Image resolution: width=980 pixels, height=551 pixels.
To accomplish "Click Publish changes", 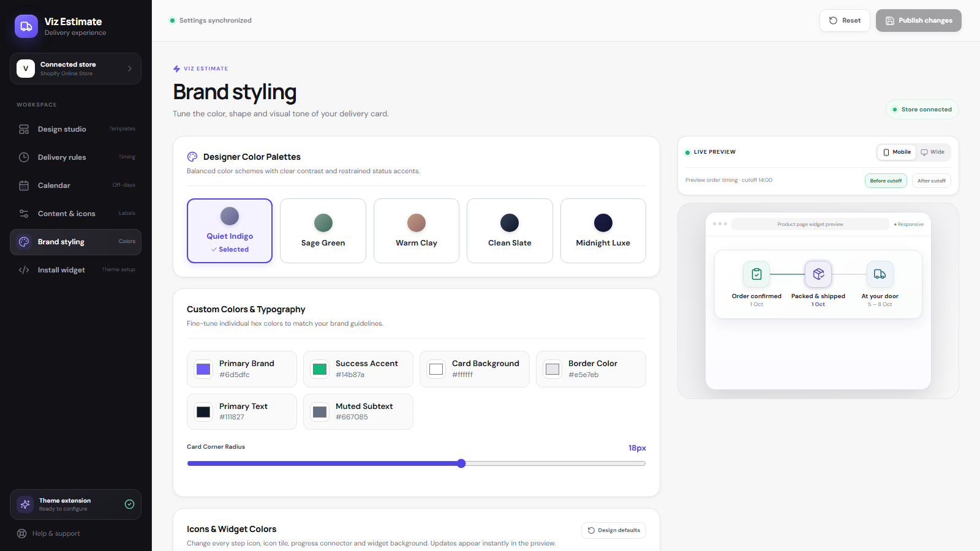I will [x=919, y=20].
